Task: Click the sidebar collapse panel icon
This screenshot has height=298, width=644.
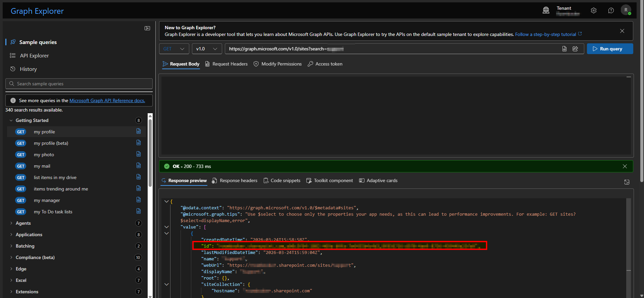Action: click(x=147, y=28)
